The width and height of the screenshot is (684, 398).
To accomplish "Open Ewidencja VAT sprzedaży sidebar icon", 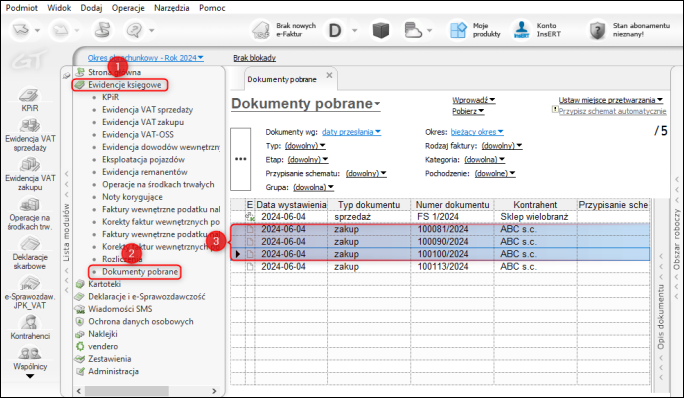I will 30,126.
